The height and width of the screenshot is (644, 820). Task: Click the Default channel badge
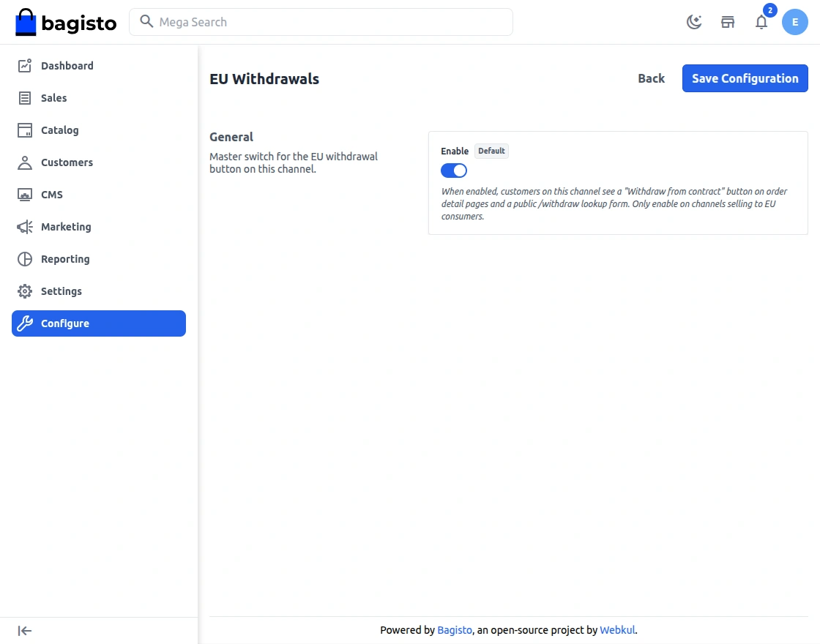click(x=491, y=151)
